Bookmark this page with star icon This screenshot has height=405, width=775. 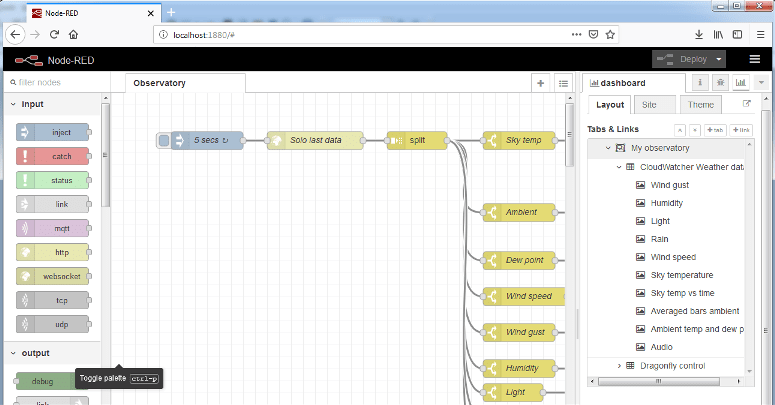click(611, 33)
